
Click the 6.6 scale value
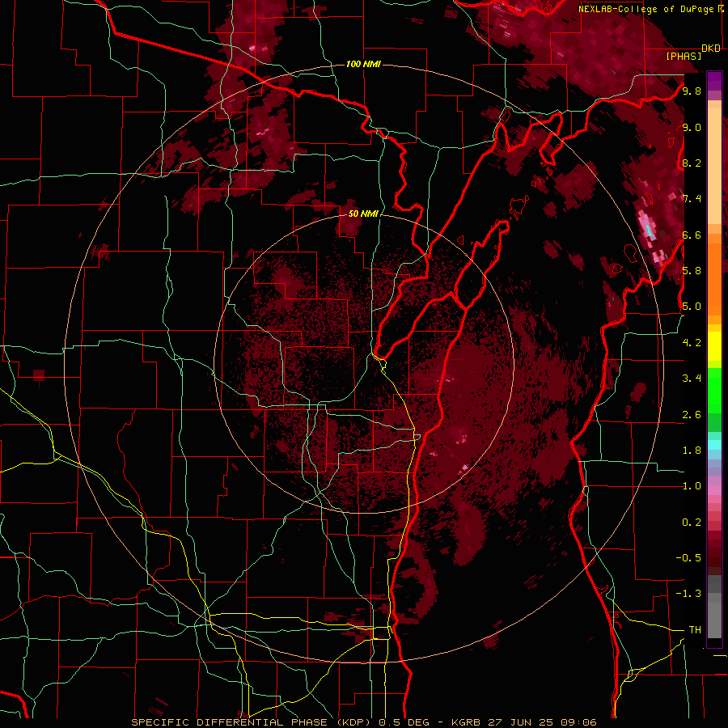tap(692, 235)
